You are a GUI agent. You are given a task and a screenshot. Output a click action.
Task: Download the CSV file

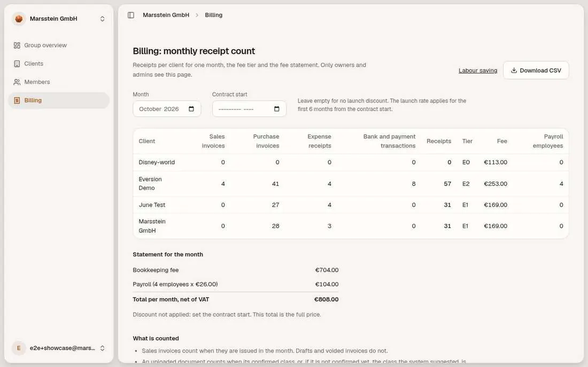click(536, 70)
